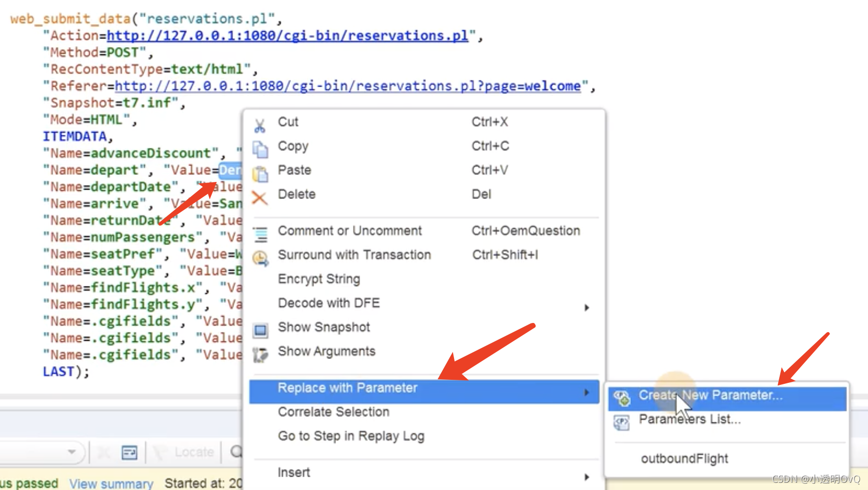Screen dimensions: 868x490
Task: Click the Started at status text
Action: 204,483
